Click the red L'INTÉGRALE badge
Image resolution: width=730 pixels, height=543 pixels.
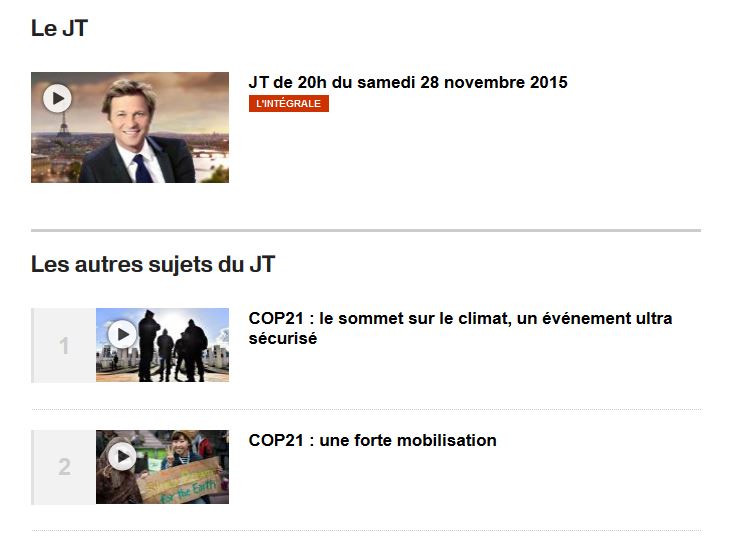(289, 103)
